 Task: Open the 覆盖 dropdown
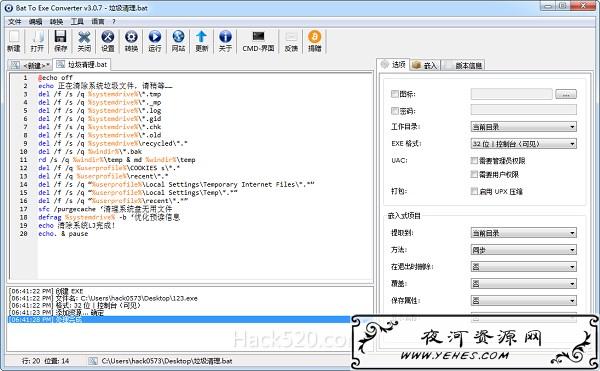[523, 283]
